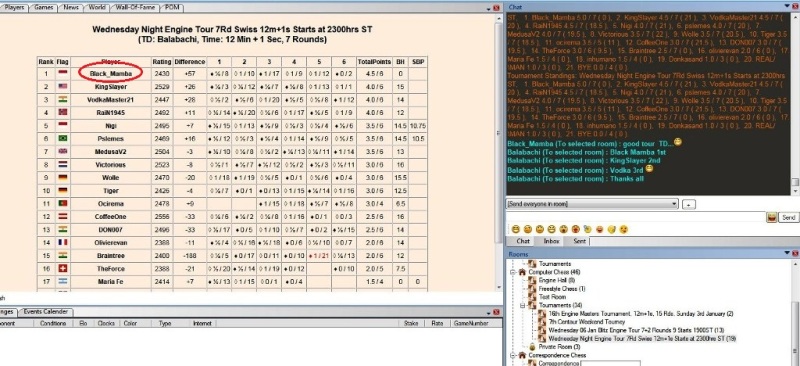Click player name RaiN1945 in standings

(110, 113)
